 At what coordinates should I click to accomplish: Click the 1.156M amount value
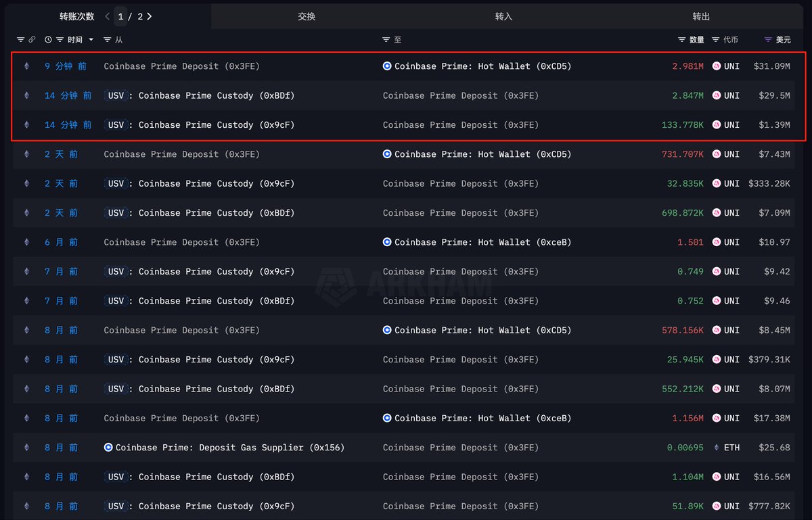tap(688, 418)
